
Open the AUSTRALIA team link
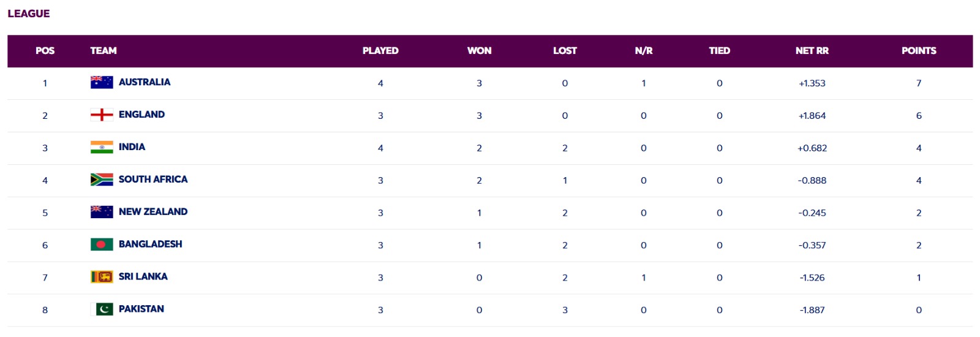coord(145,82)
